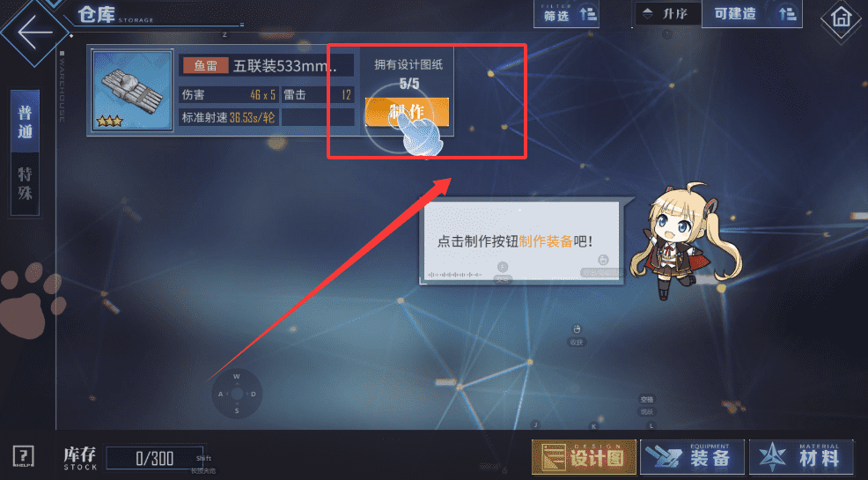This screenshot has height=480, width=868.
Task: Open the help question mark icon
Action: click(23, 456)
